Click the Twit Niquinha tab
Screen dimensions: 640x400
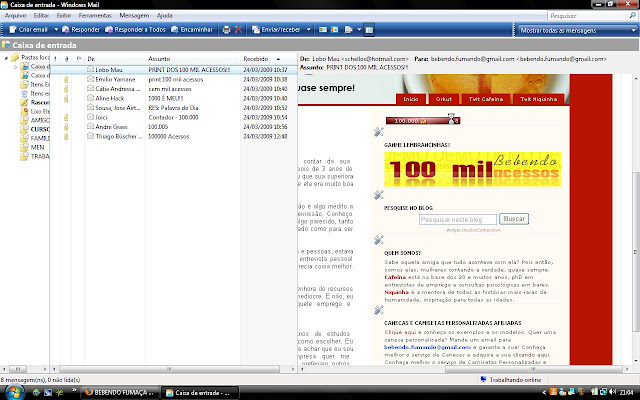(538, 99)
